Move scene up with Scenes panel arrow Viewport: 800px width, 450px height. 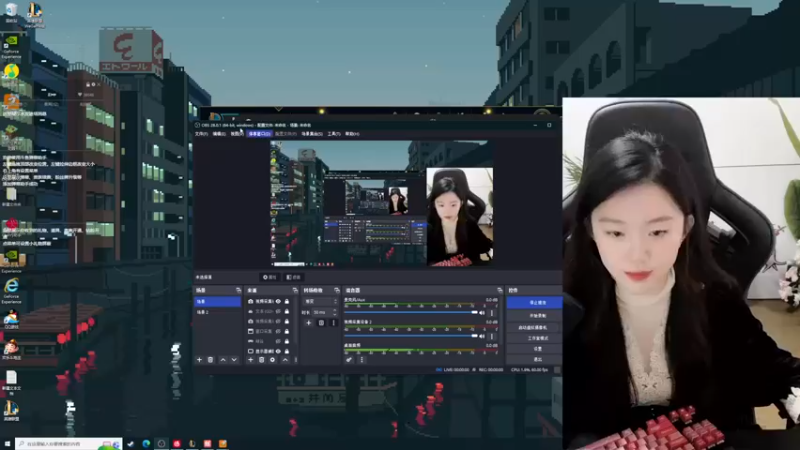(223, 360)
